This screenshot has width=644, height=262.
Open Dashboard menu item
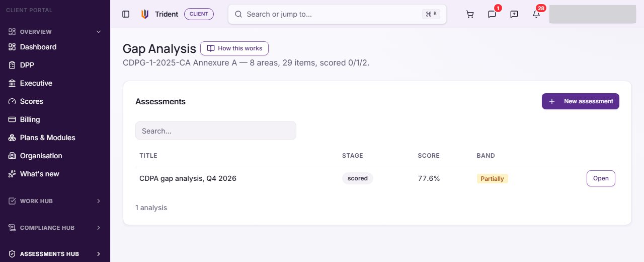click(55, 47)
